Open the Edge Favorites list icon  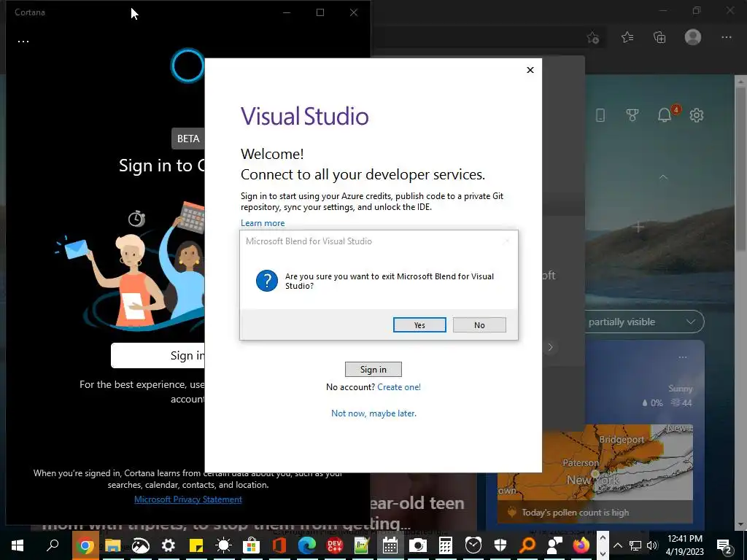[627, 37]
